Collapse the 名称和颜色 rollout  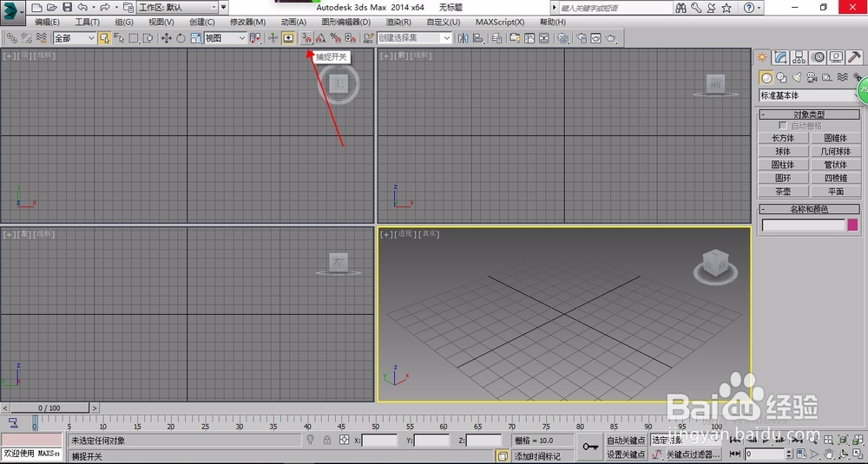pos(809,209)
